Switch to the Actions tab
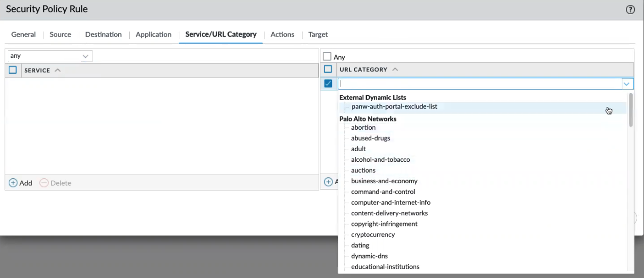The image size is (644, 278). click(x=282, y=35)
